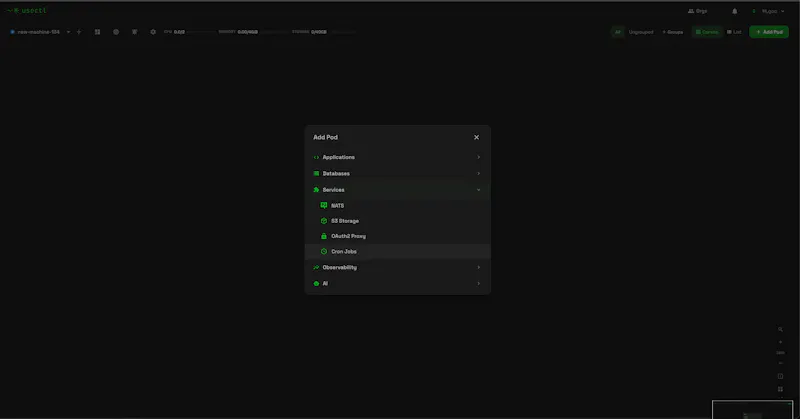
Task: Select S3 Storage service
Action: [x=397, y=221]
